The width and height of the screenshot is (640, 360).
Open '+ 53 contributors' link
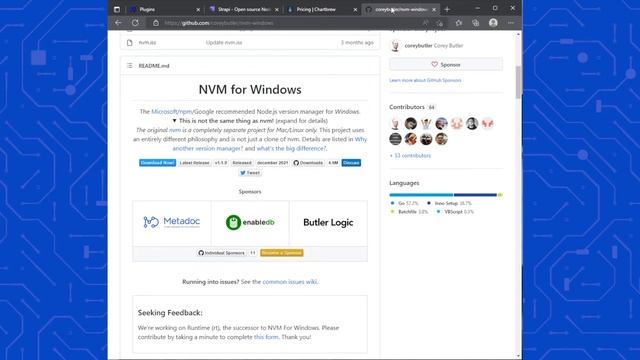point(410,156)
